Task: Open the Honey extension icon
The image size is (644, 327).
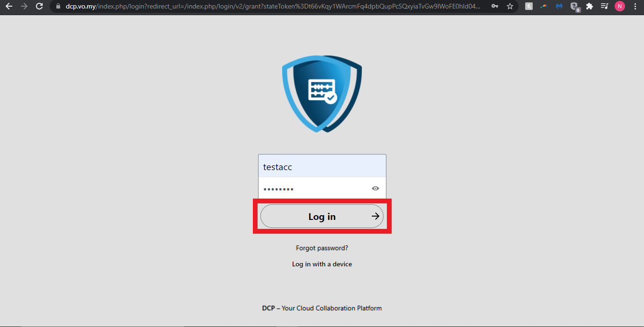Action: coord(529,7)
